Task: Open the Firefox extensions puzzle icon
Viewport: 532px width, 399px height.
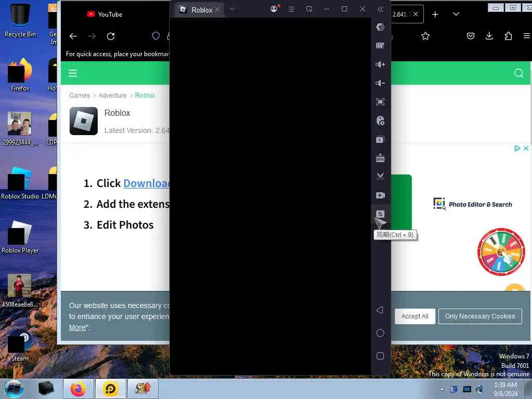Action: click(508, 36)
